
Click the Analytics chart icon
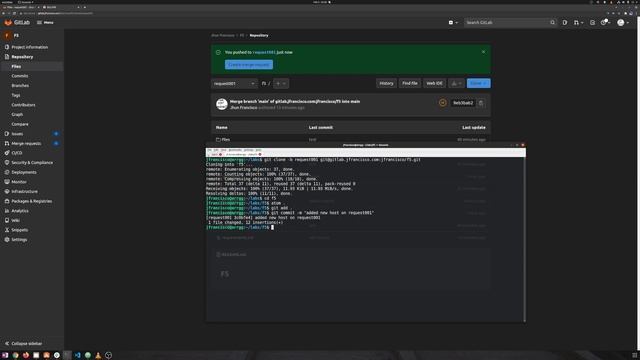[x=7, y=211]
